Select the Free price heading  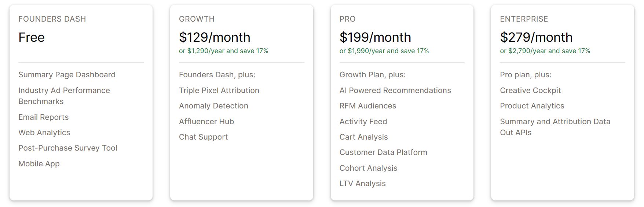coord(32,37)
